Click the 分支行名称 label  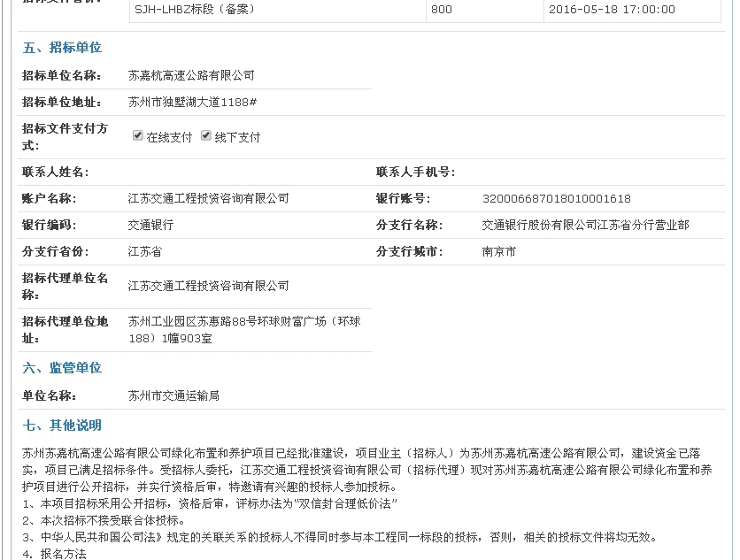[410, 225]
